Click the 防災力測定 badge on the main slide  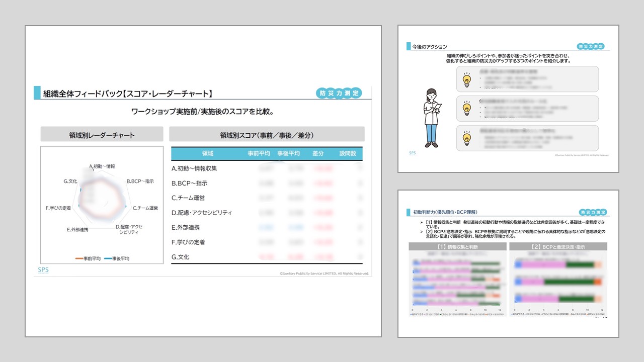[340, 93]
